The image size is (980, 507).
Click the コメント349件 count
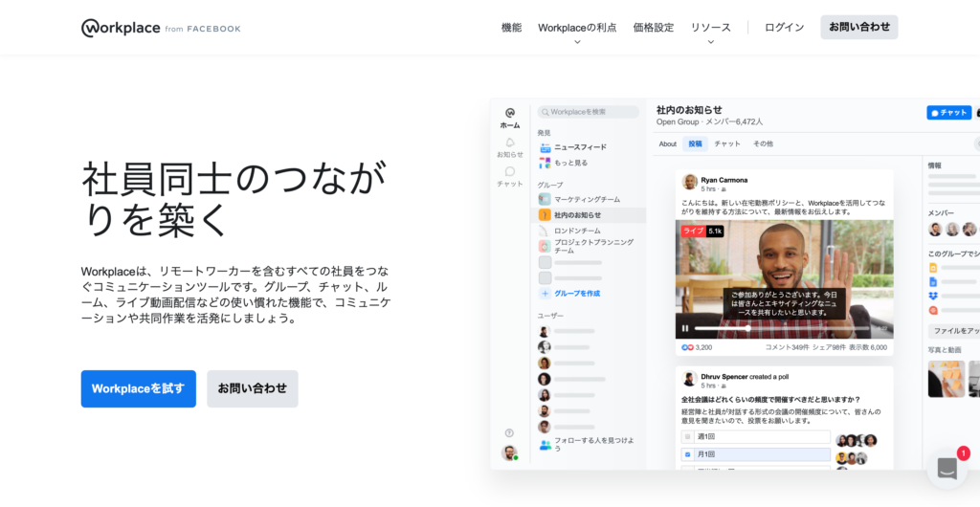[x=787, y=348]
